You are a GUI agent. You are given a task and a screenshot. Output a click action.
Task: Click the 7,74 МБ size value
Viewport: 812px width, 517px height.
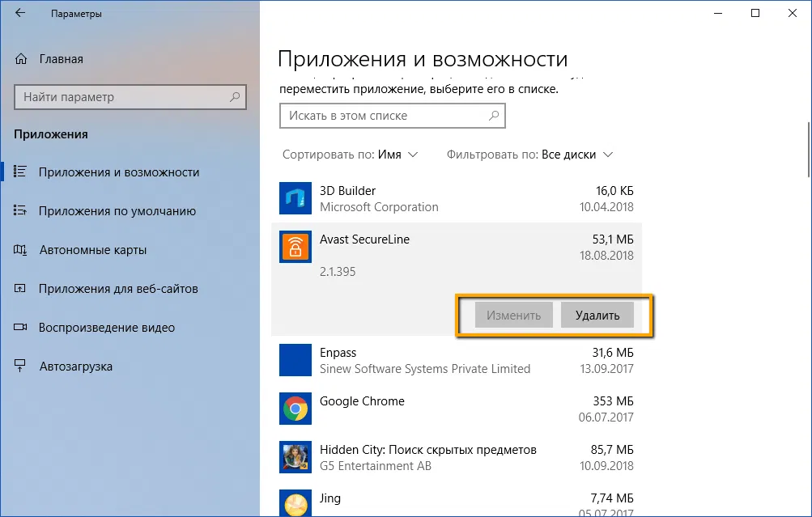click(612, 498)
